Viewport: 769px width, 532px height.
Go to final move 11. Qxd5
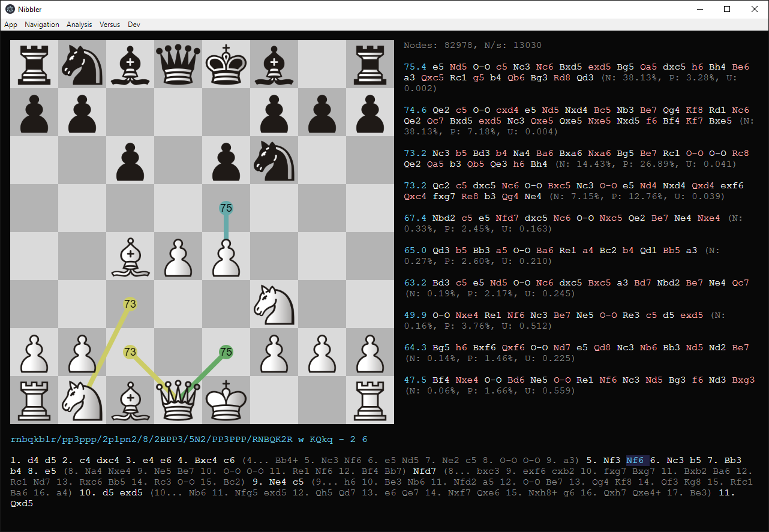22,503
